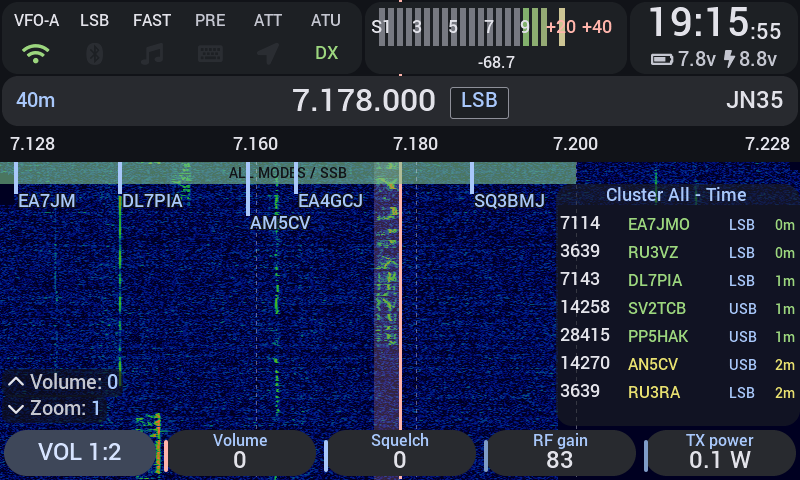Image resolution: width=800 pixels, height=480 pixels.
Task: Click the JN35 grid locator
Action: (x=754, y=100)
